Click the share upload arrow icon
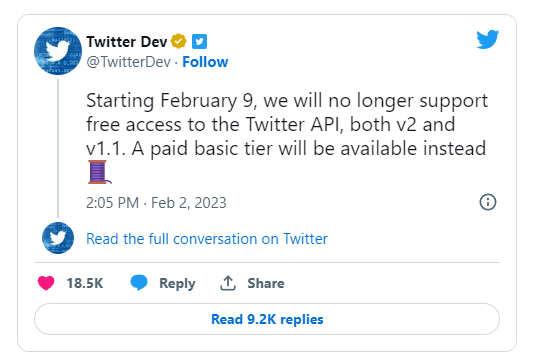Image resolution: width=533 pixels, height=364 pixels. [x=228, y=283]
